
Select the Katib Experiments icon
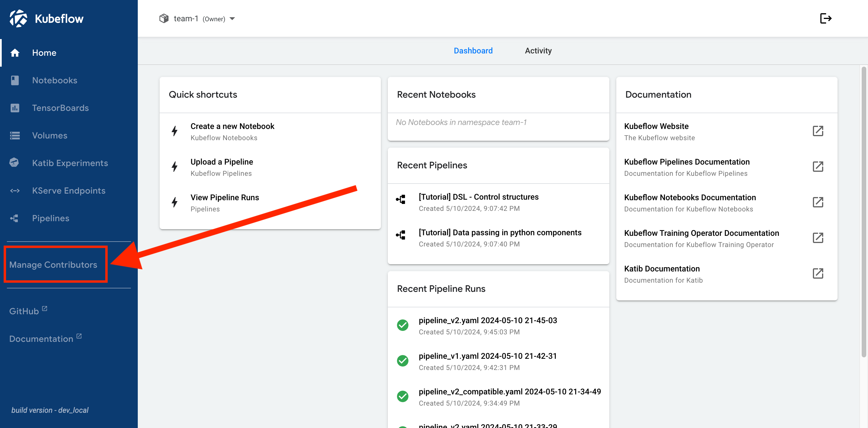click(x=15, y=163)
